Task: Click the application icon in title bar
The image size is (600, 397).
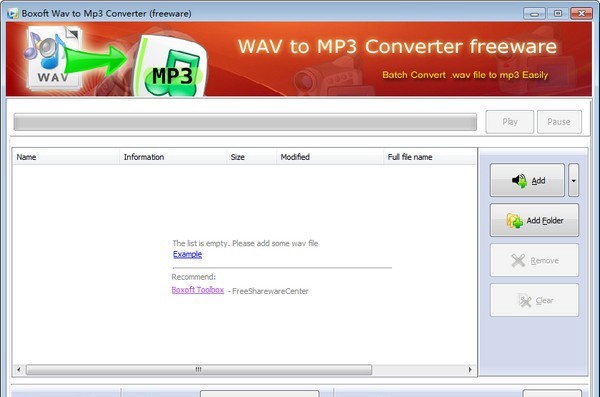Action: [x=13, y=13]
